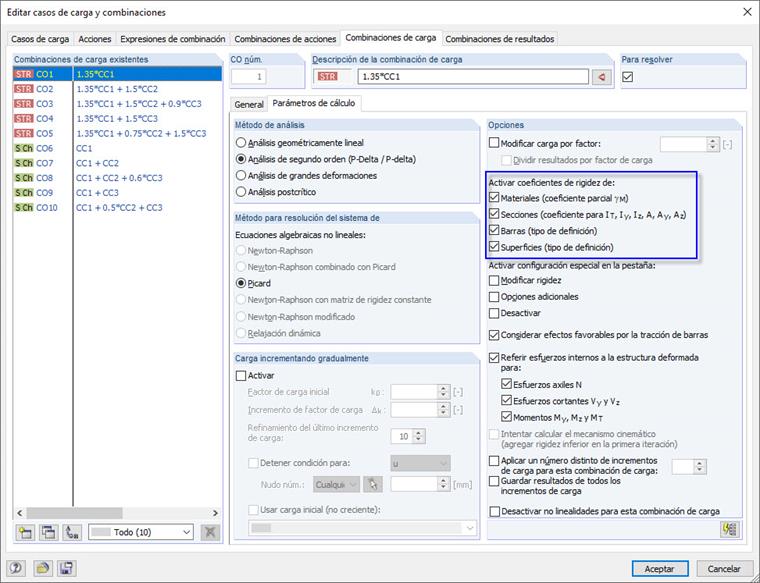Click the description field 1.35*CC1
This screenshot has width=760, height=583.
(473, 77)
